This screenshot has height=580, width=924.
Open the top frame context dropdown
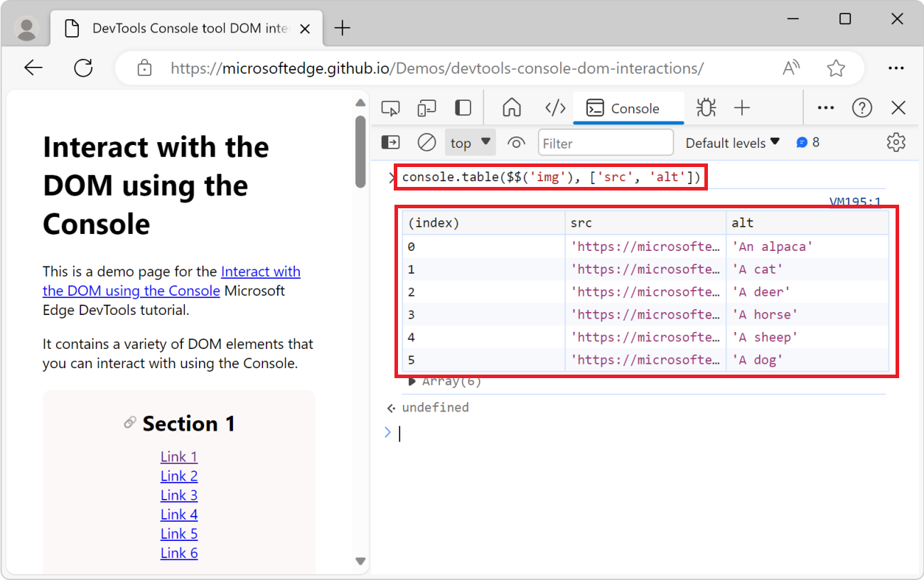point(470,142)
